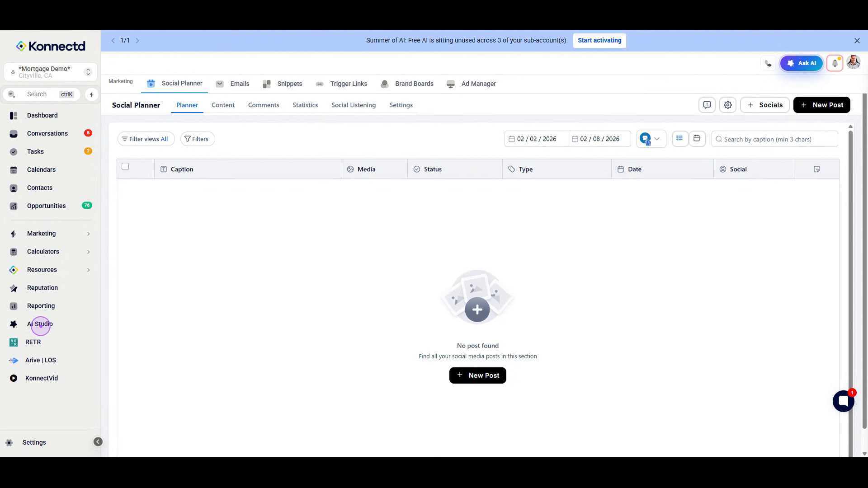Open the end date 02/08/2026 picker
This screenshot has height=488, width=868.
tap(599, 139)
